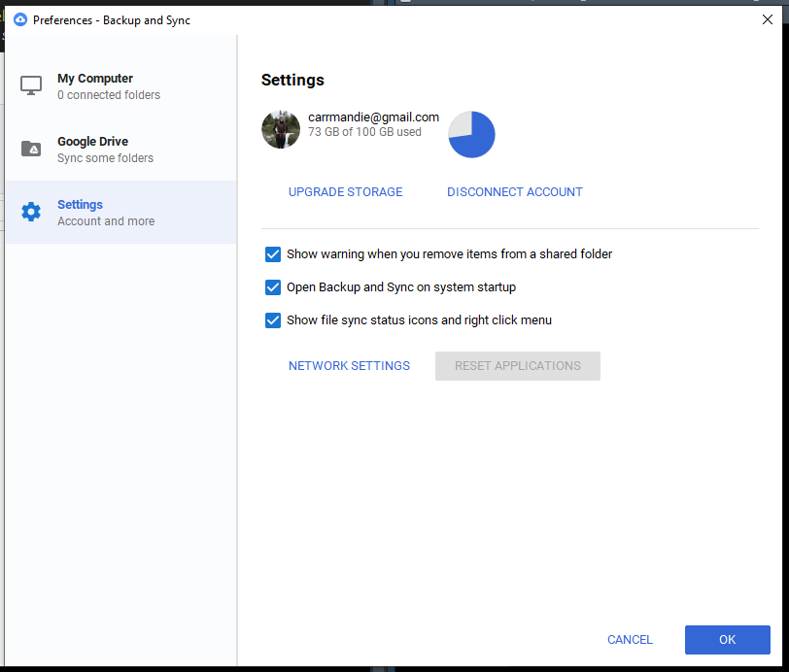Screen dimensions: 789x672
Task: Close the Preferences window with the X
Action: [x=768, y=19]
